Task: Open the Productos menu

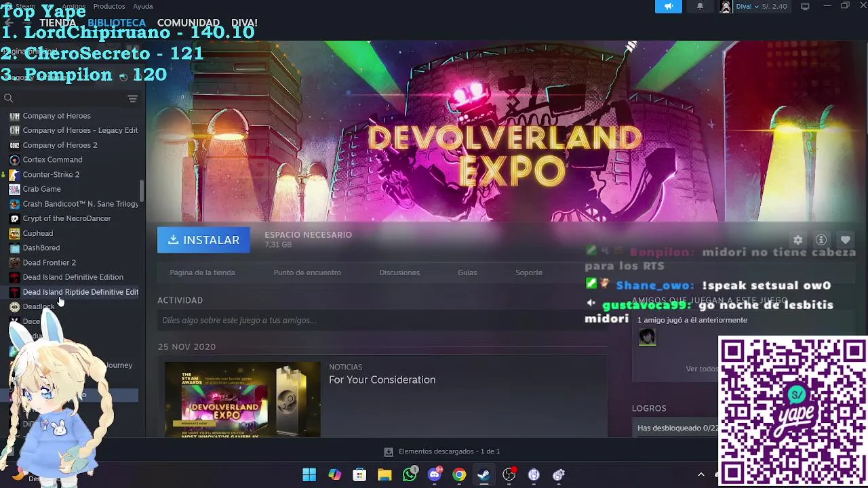Action: (x=109, y=6)
